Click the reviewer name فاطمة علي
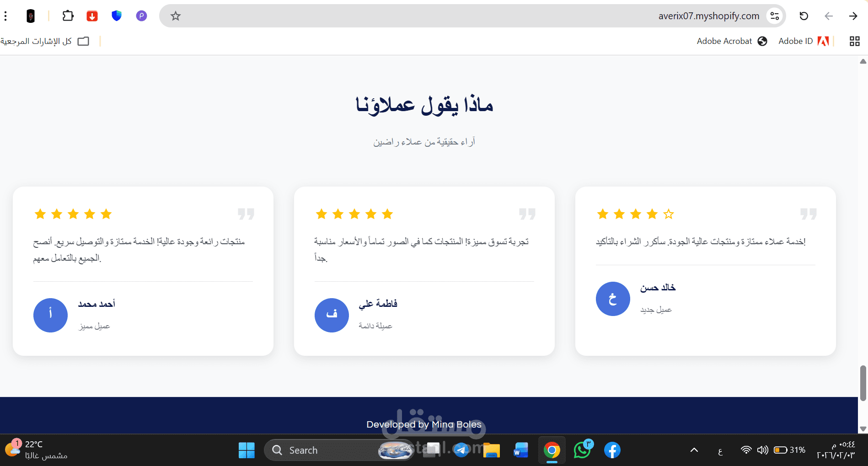 [378, 304]
